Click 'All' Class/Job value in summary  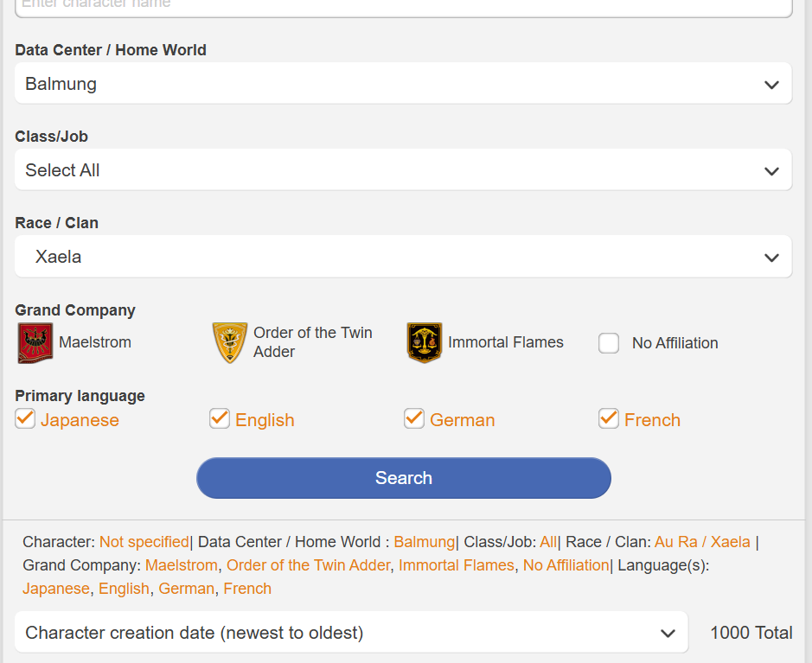(x=548, y=542)
